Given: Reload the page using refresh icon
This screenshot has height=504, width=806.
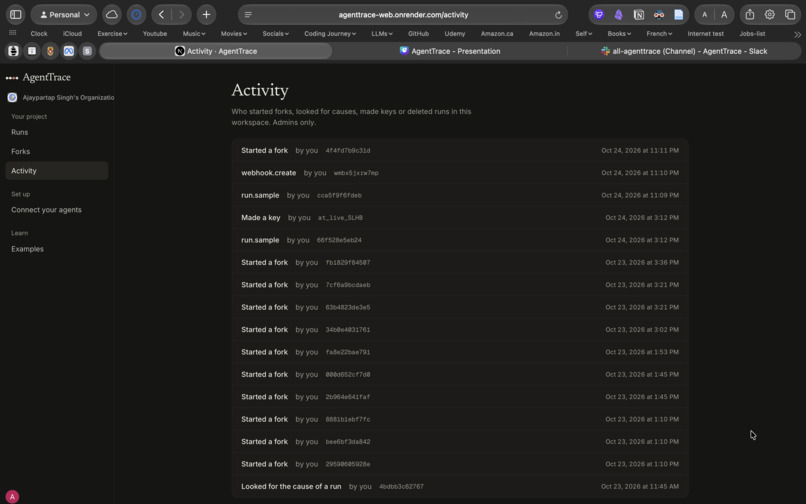Looking at the screenshot, I should tap(558, 15).
